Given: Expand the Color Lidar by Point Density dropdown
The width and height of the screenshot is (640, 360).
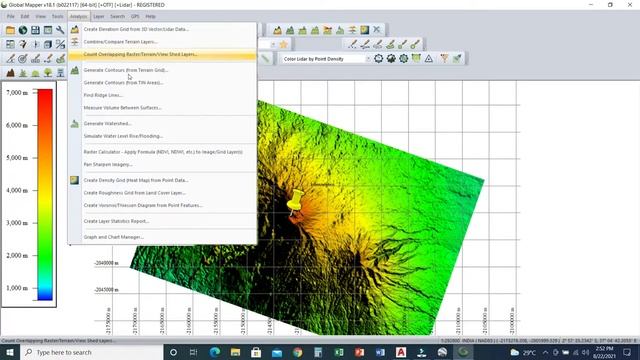Looking at the screenshot, I should point(367,59).
